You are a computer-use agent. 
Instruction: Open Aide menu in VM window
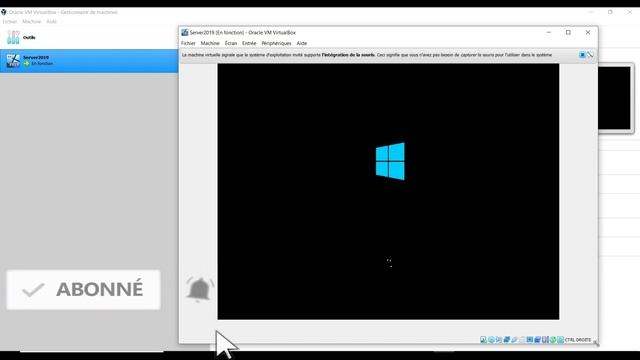pyautogui.click(x=302, y=43)
